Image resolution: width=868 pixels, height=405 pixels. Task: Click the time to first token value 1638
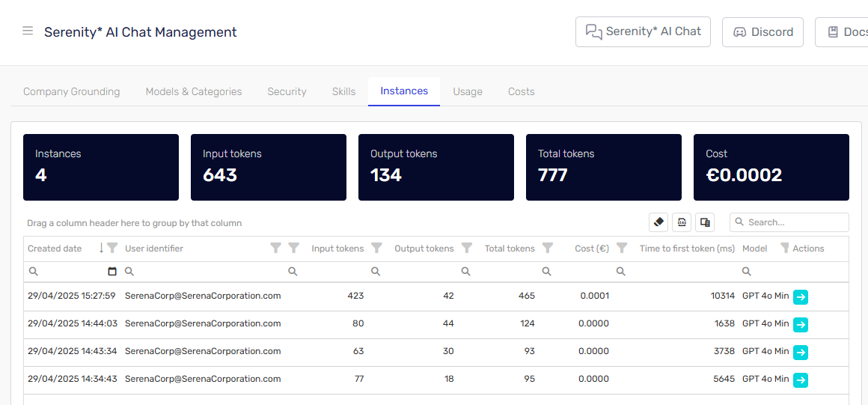[724, 323]
